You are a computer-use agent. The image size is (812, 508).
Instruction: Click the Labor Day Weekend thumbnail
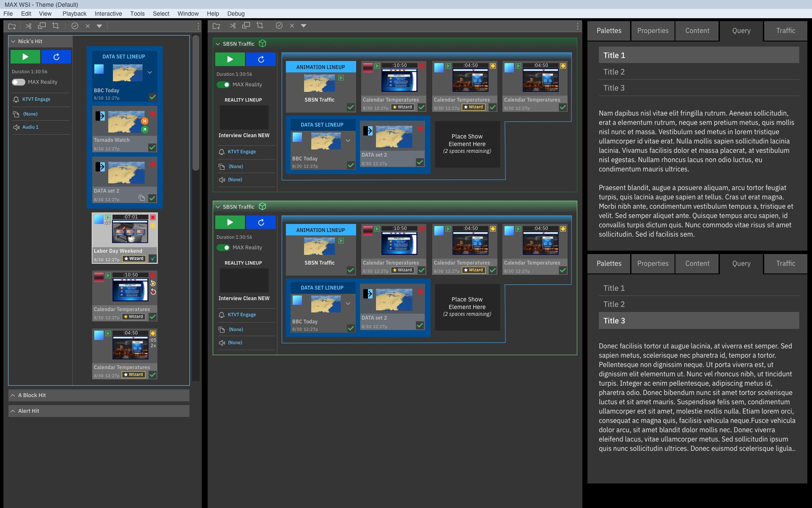click(x=130, y=232)
